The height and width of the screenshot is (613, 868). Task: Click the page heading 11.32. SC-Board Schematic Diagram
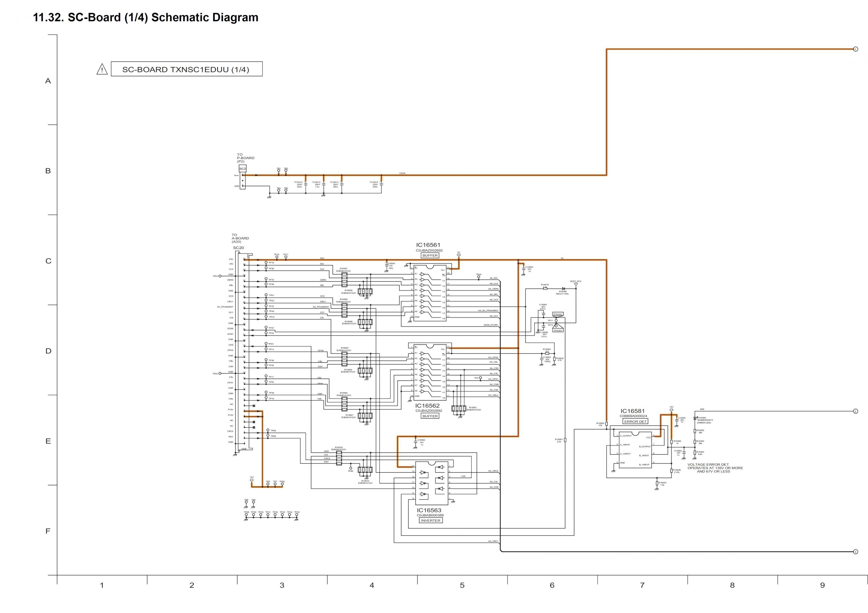(x=146, y=17)
